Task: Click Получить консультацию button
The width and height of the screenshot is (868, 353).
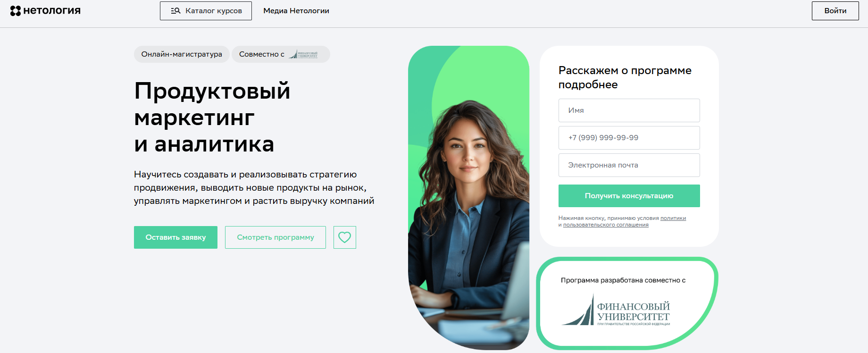Action: coord(629,196)
